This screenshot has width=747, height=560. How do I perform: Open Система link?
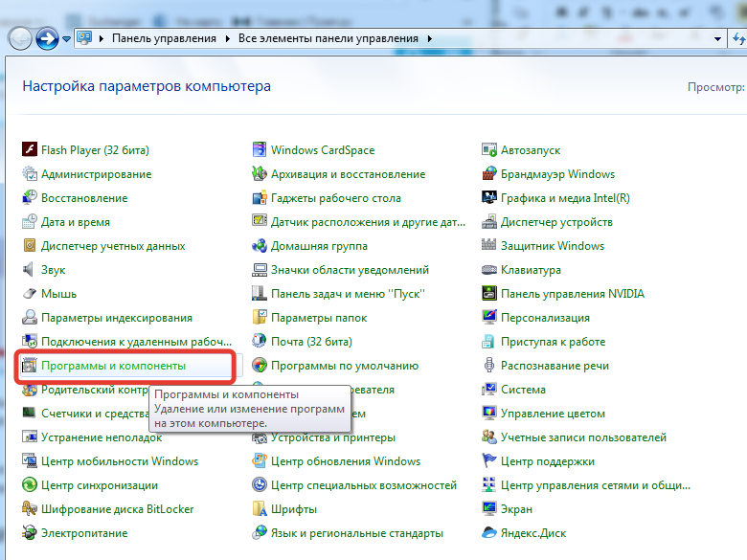[523, 389]
